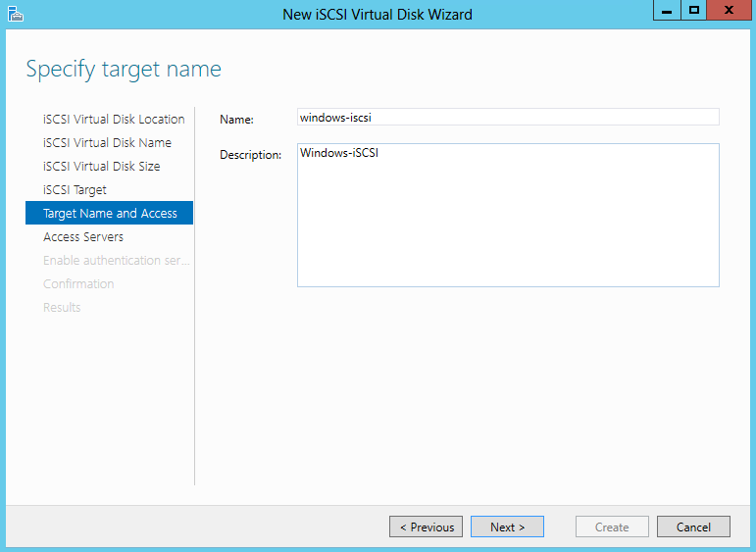The height and width of the screenshot is (552, 756).
Task: Open the iSCSI Virtual Disk Size step
Action: [101, 167]
